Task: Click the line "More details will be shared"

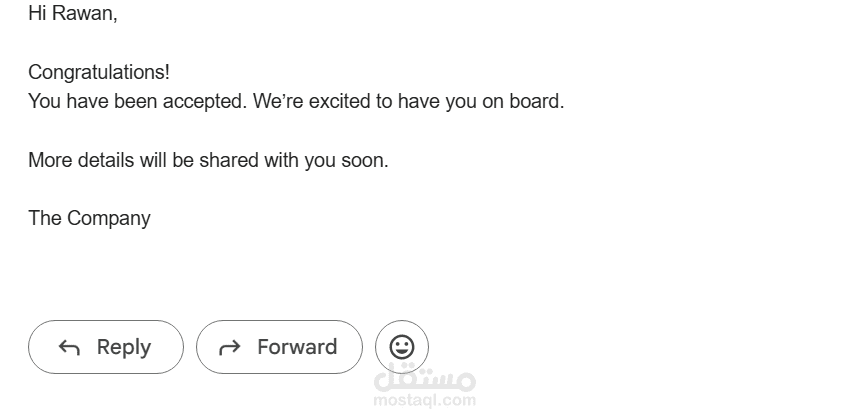Action: [x=144, y=160]
